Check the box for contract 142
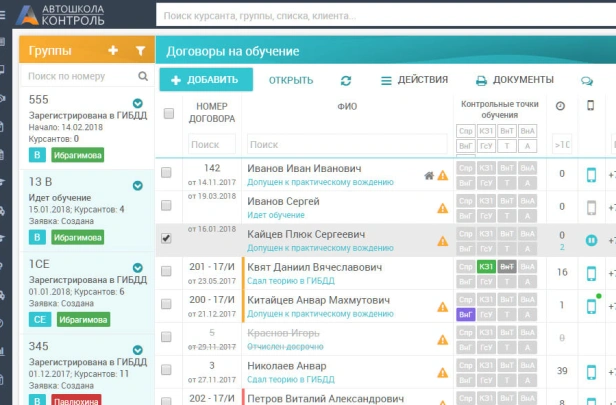 (x=167, y=174)
